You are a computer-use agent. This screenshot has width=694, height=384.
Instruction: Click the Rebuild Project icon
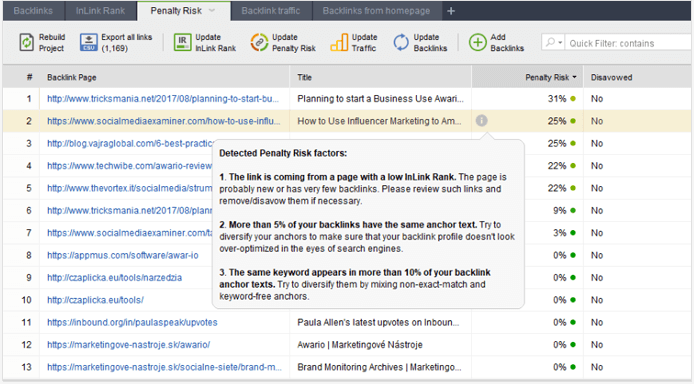click(x=27, y=43)
